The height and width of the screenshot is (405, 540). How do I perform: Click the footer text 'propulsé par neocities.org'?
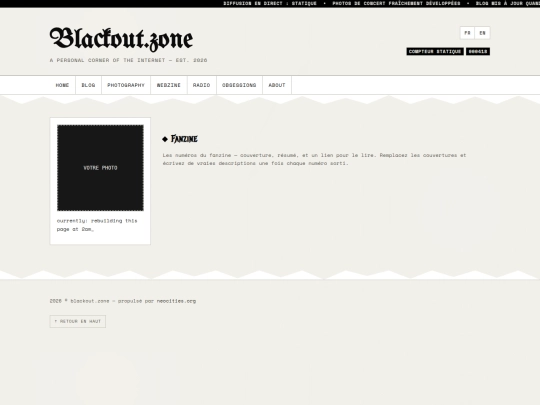[157, 301]
